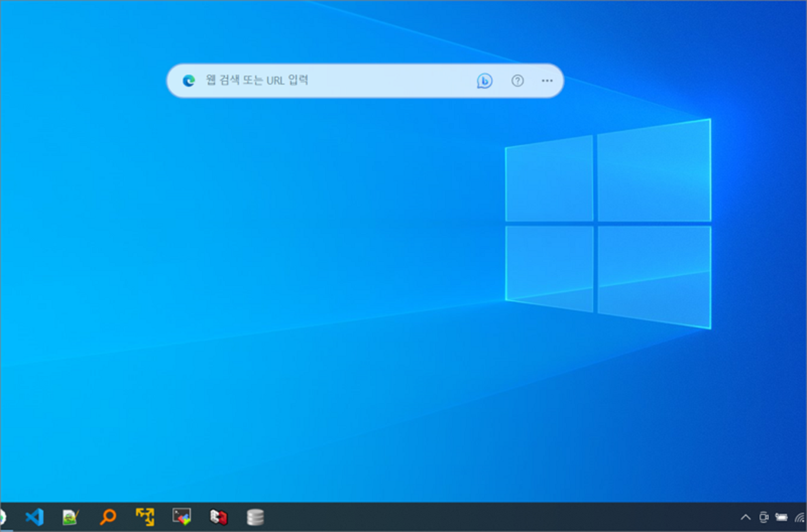807x532 pixels.
Task: Launch the red and white blocks app
Action: (x=218, y=517)
